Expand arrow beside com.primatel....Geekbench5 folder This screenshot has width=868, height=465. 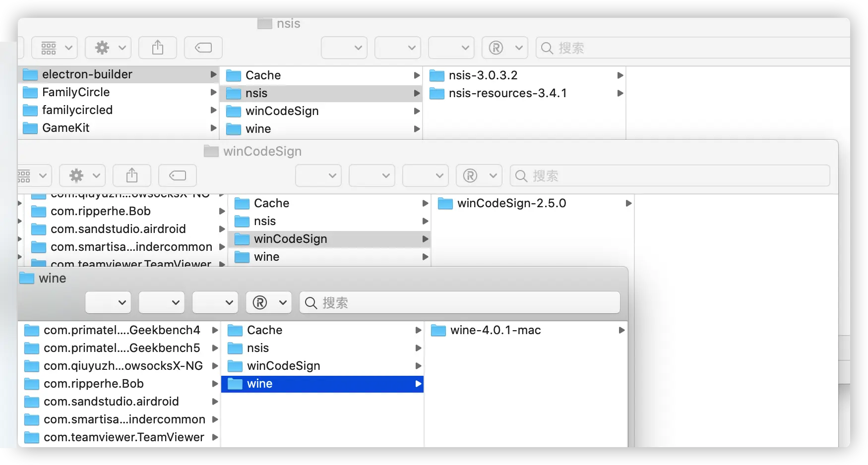215,348
